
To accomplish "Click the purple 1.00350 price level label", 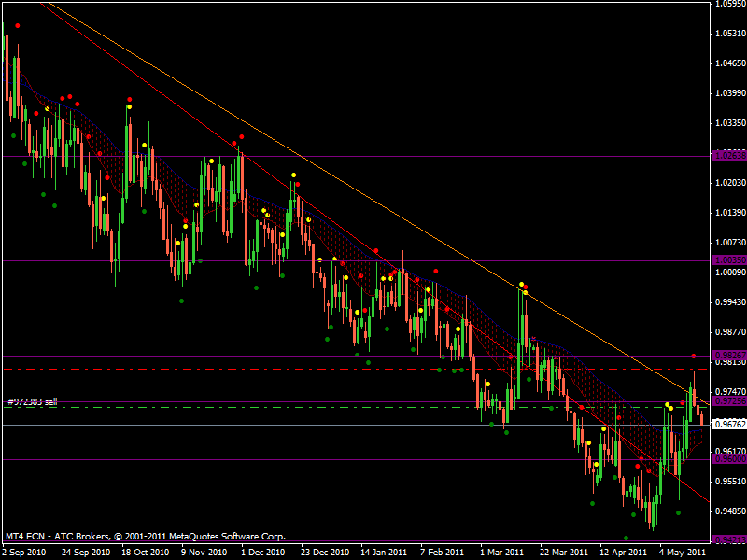I will coord(729,260).
